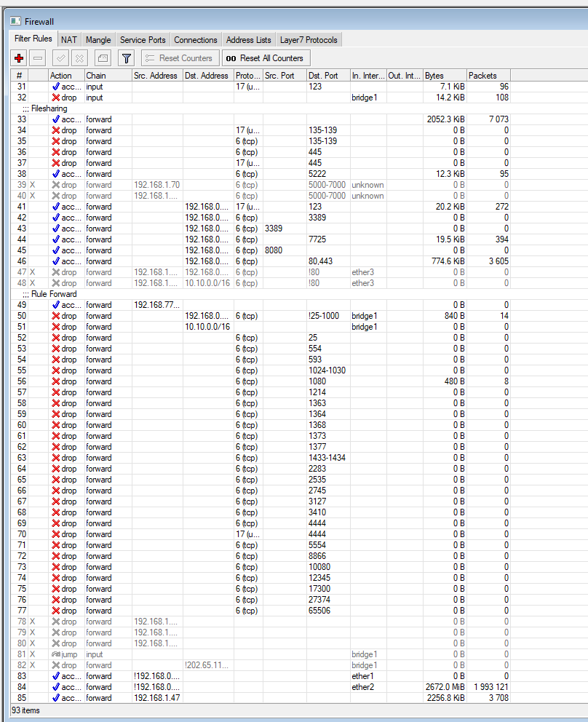The height and width of the screenshot is (722, 588).
Task: Click the Comment icon in toolbar
Action: (x=103, y=58)
